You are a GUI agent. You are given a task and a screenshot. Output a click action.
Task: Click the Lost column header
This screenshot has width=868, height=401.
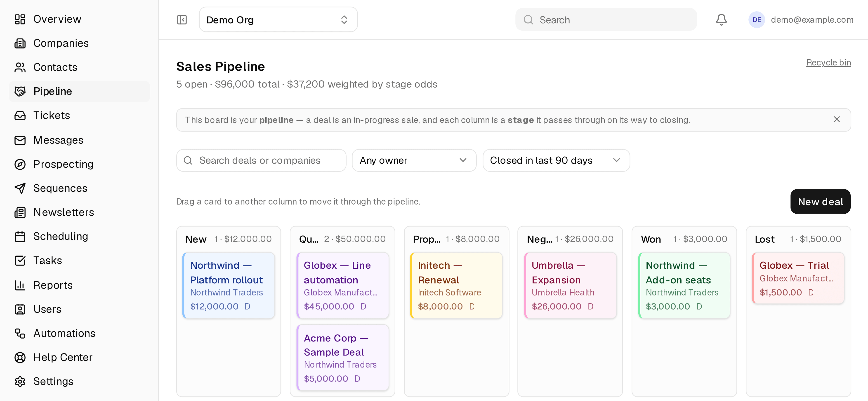(x=764, y=239)
